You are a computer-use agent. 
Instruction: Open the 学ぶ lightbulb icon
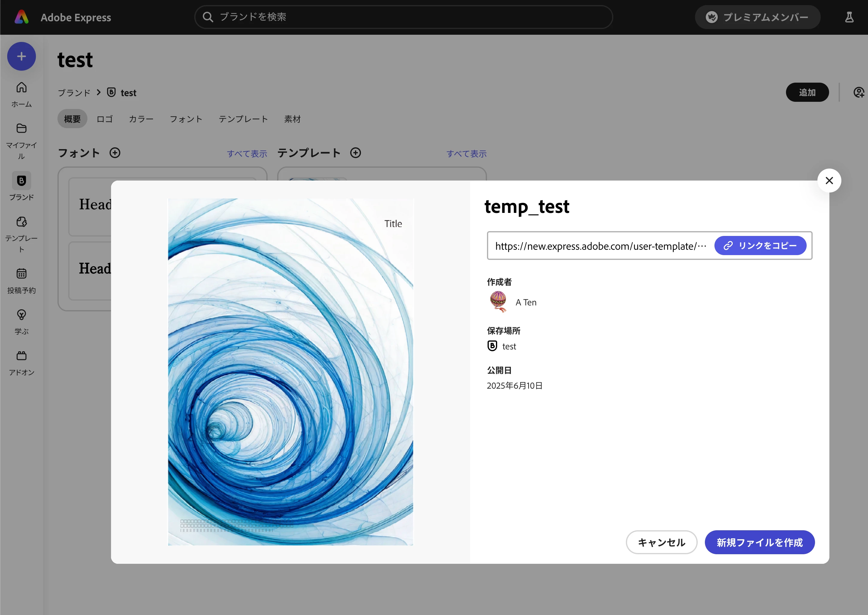click(22, 315)
